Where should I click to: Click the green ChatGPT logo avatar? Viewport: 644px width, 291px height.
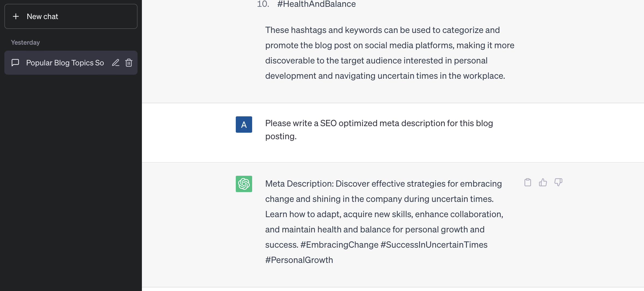click(x=244, y=184)
